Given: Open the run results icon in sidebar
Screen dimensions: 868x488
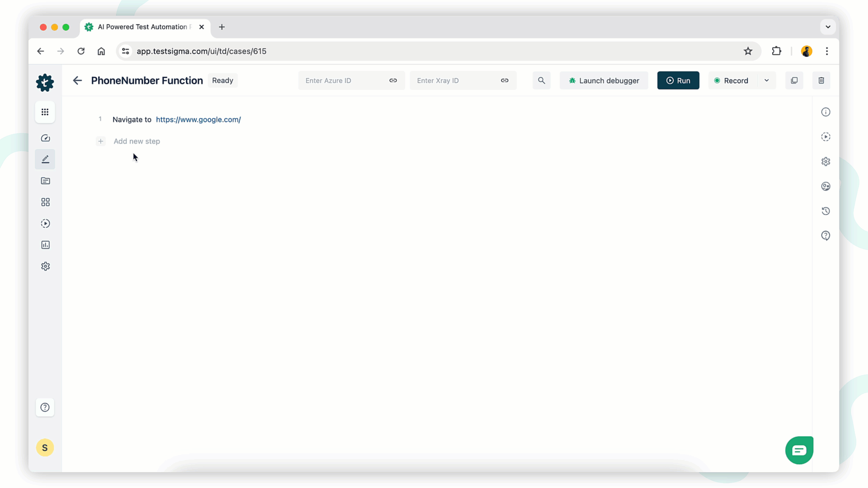Looking at the screenshot, I should point(45,224).
